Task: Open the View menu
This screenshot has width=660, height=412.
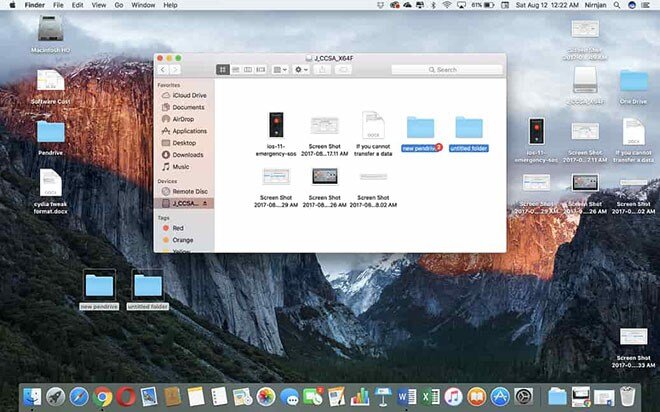Action: click(99, 5)
